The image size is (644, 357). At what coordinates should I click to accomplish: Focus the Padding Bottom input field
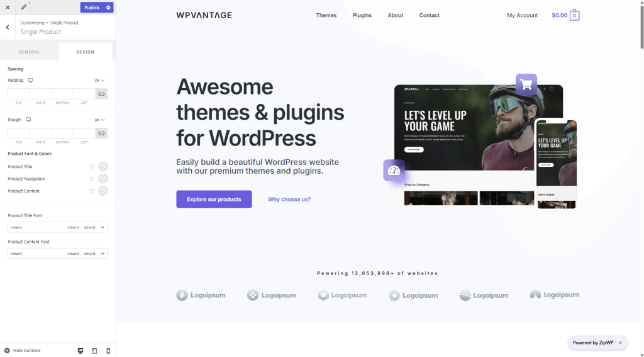coord(62,94)
